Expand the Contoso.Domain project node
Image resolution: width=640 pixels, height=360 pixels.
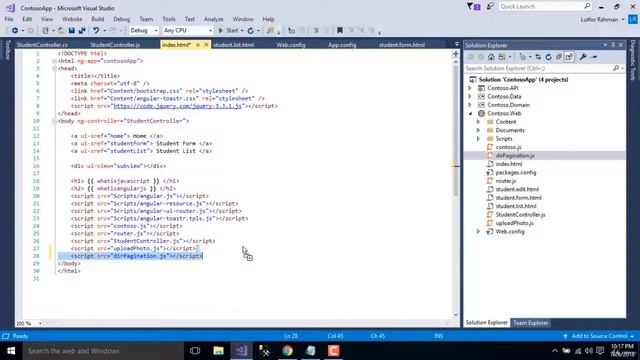470,105
